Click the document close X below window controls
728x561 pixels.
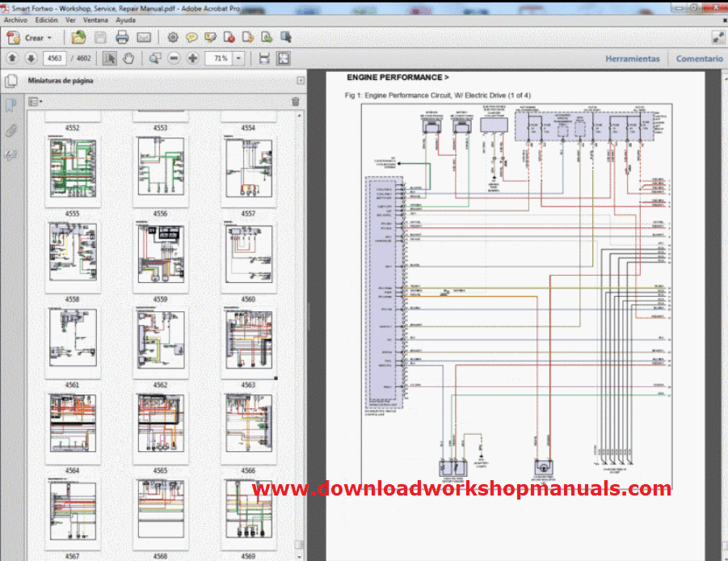click(724, 20)
